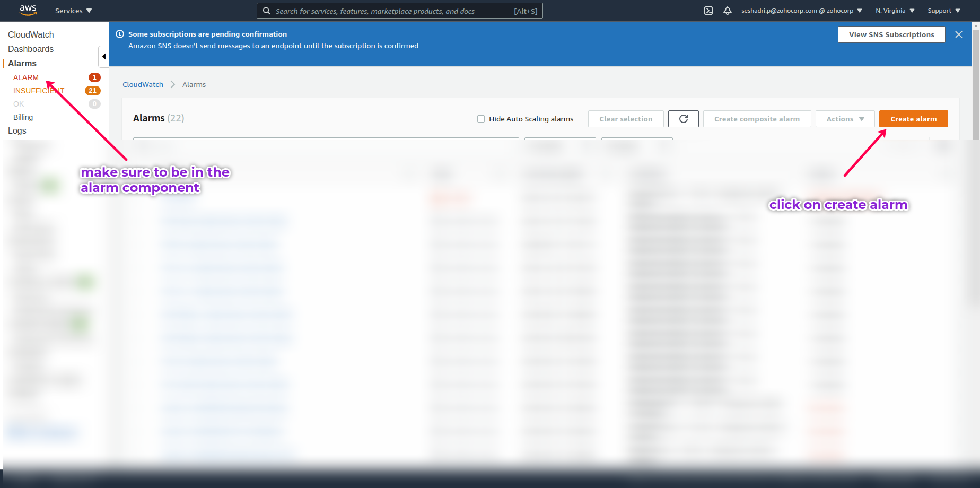The image size is (980, 488).
Task: Refresh the alarms list
Action: 684,119
